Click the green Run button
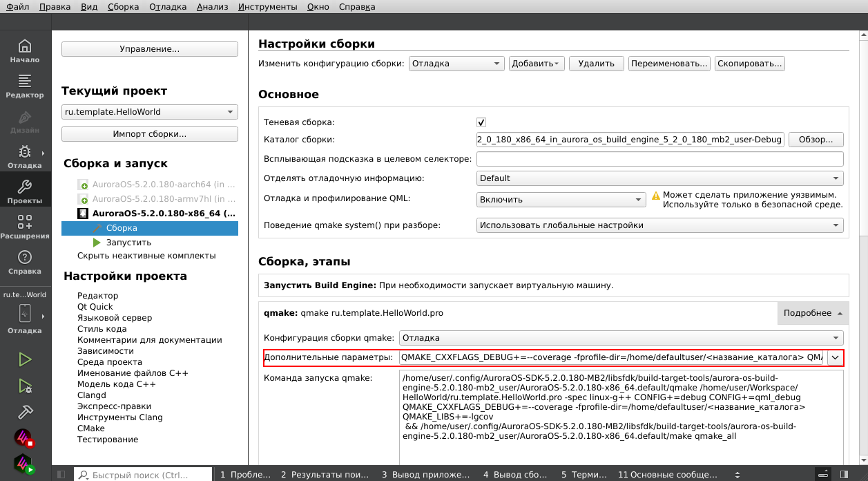 25,359
